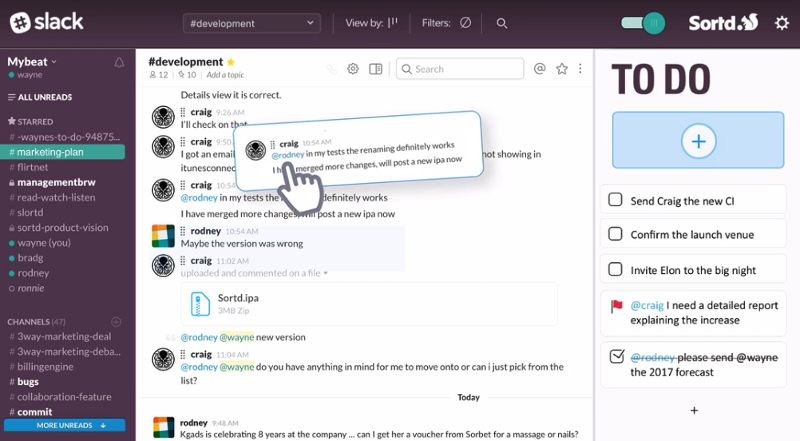Viewport: 800px width, 441px height.
Task: Click the notifications bell icon
Action: [119, 62]
